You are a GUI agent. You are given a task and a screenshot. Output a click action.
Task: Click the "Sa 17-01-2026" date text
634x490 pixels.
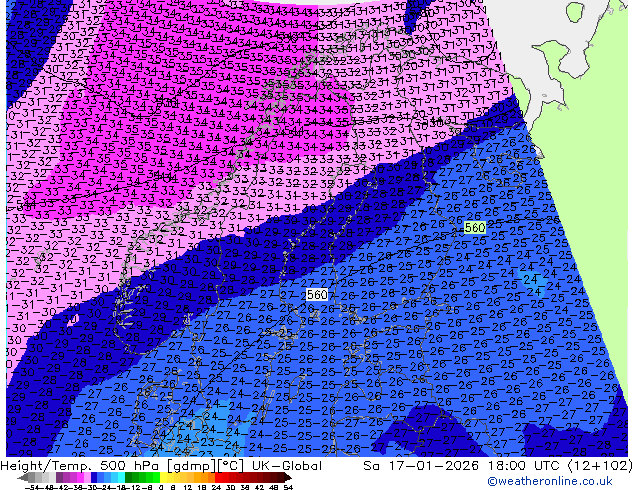coord(421,466)
